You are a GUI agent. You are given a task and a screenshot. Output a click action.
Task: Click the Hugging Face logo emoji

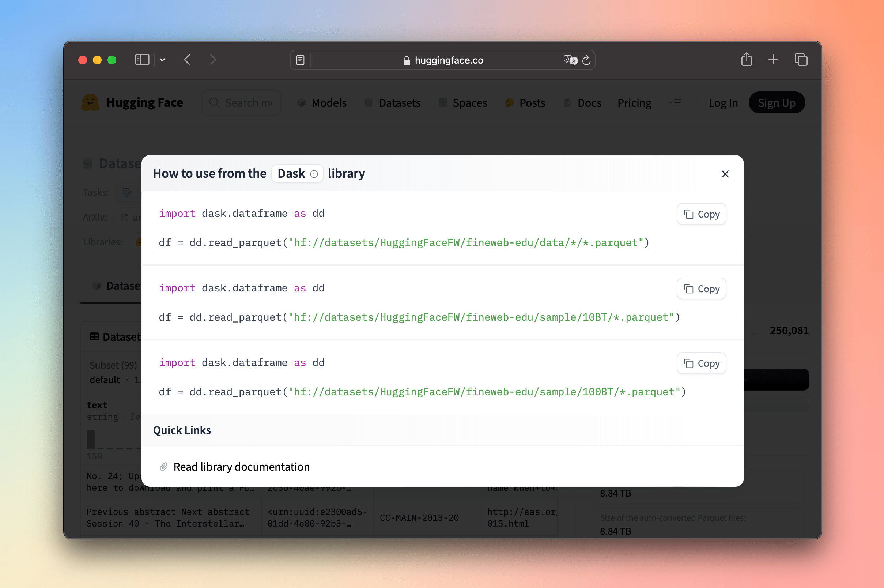click(x=90, y=102)
